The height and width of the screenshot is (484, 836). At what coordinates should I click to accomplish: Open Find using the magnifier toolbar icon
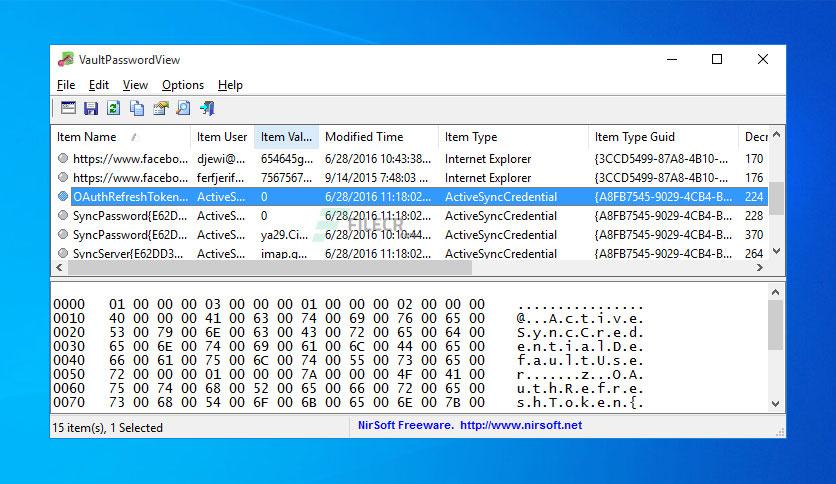click(x=183, y=108)
